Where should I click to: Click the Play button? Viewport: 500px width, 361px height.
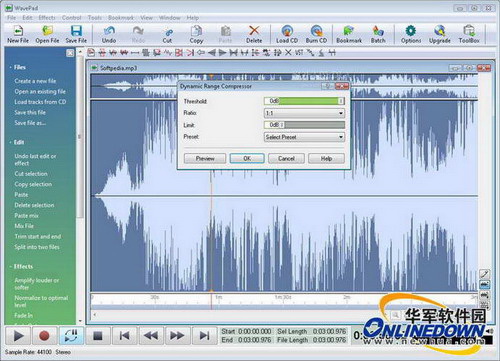(18, 336)
